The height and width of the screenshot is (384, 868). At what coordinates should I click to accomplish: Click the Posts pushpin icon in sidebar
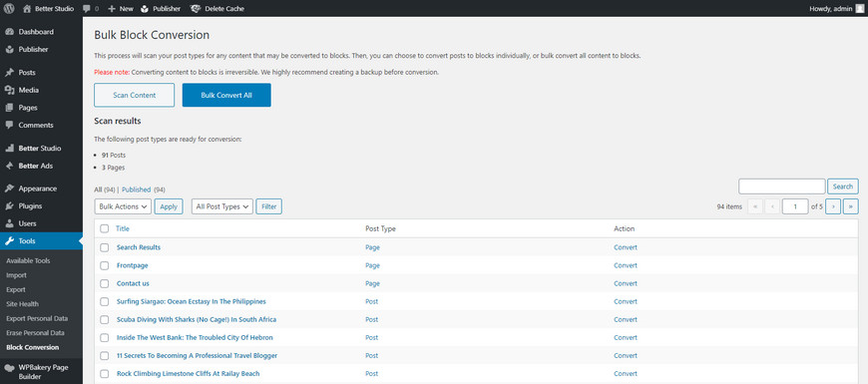[9, 73]
